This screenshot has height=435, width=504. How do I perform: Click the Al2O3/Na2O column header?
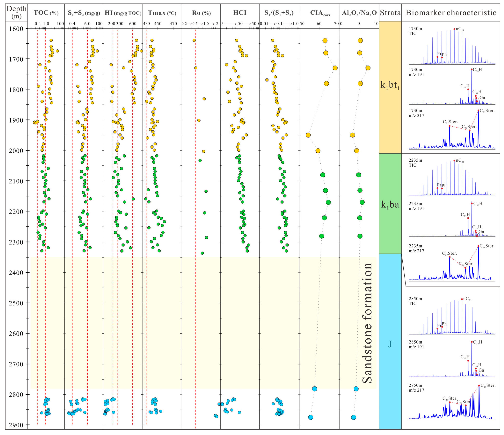point(359,13)
